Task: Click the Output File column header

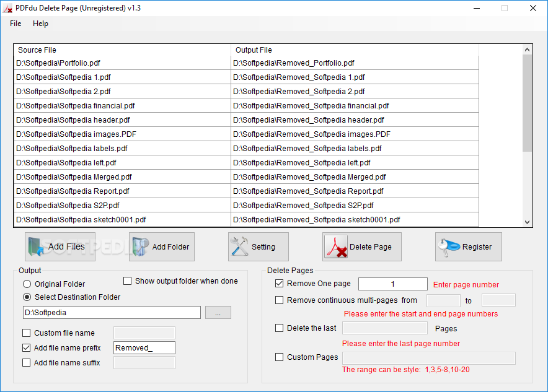Action: [355, 50]
